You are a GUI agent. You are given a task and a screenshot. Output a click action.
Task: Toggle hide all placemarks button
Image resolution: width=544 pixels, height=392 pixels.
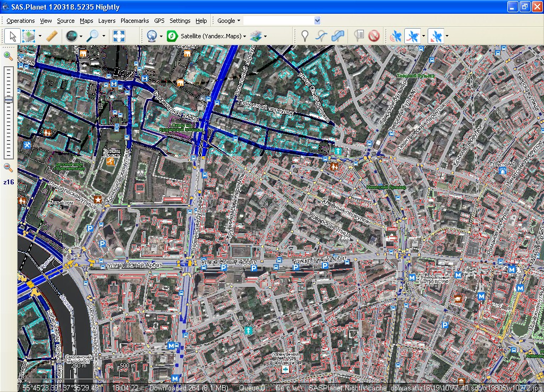(x=373, y=36)
